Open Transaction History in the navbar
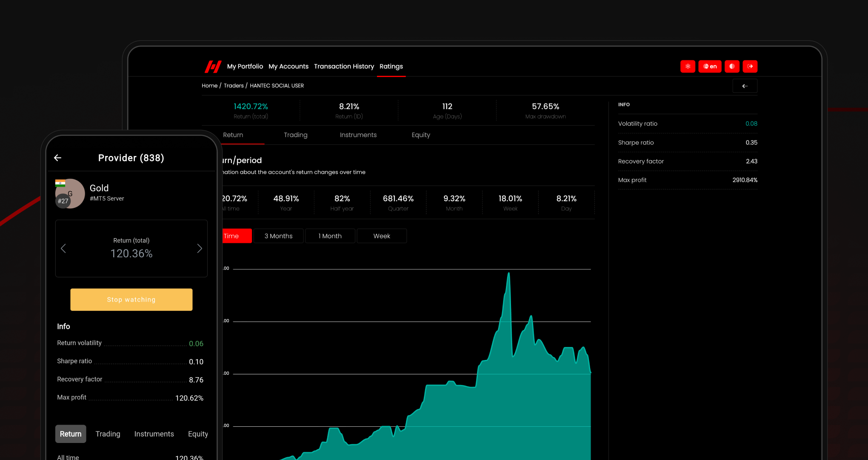 [x=344, y=66]
